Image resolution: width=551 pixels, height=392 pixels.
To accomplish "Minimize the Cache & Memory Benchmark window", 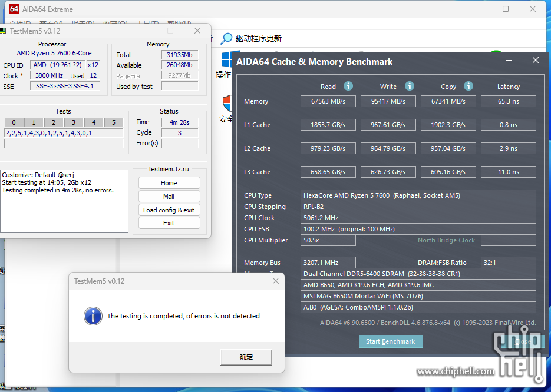I will 509,61.
